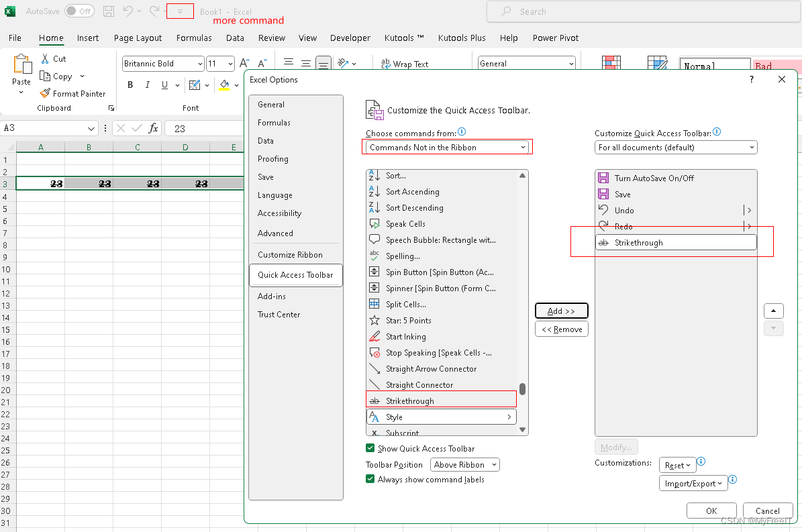
Task: Switch to the Insert ribbon tab
Action: [x=88, y=38]
